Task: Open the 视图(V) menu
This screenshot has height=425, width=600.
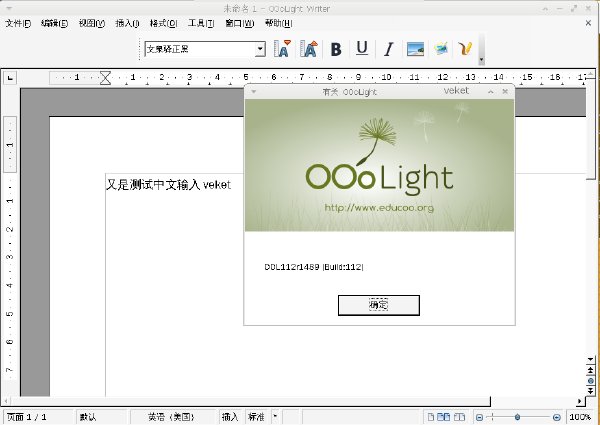Action: pos(92,23)
